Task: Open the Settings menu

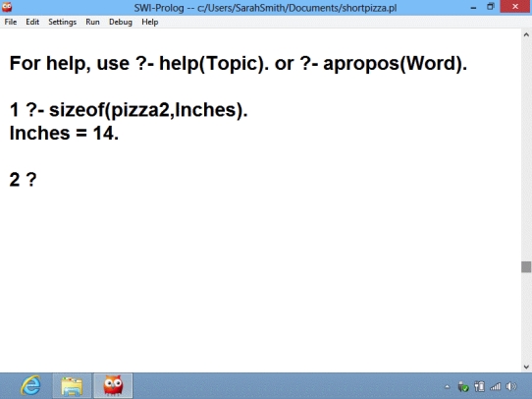Action: (x=63, y=22)
